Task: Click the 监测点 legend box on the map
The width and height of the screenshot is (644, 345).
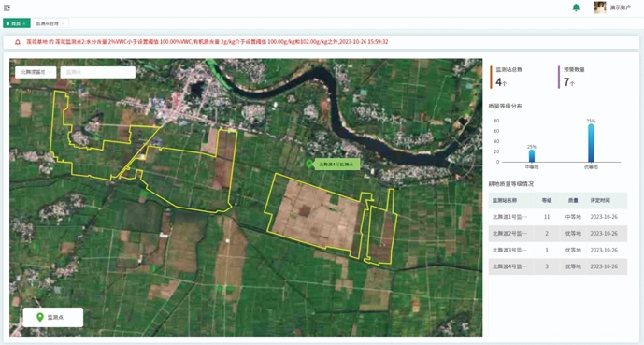Action: tap(53, 317)
